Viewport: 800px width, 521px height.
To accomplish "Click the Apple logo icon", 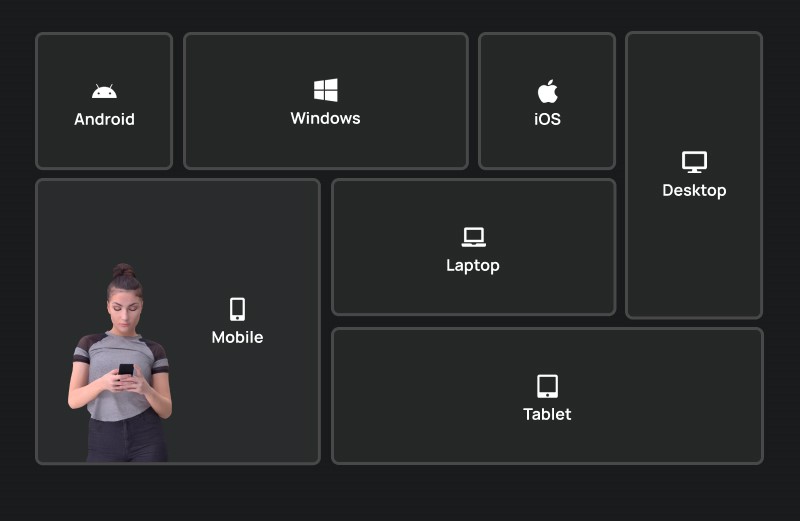I will (547, 91).
